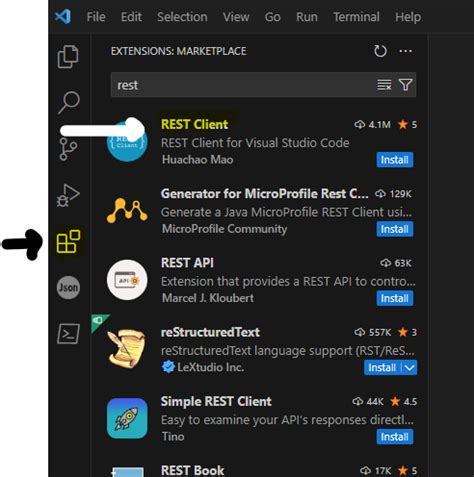Click the star rating 5 on REST Client
The image size is (474, 477).
(x=407, y=125)
